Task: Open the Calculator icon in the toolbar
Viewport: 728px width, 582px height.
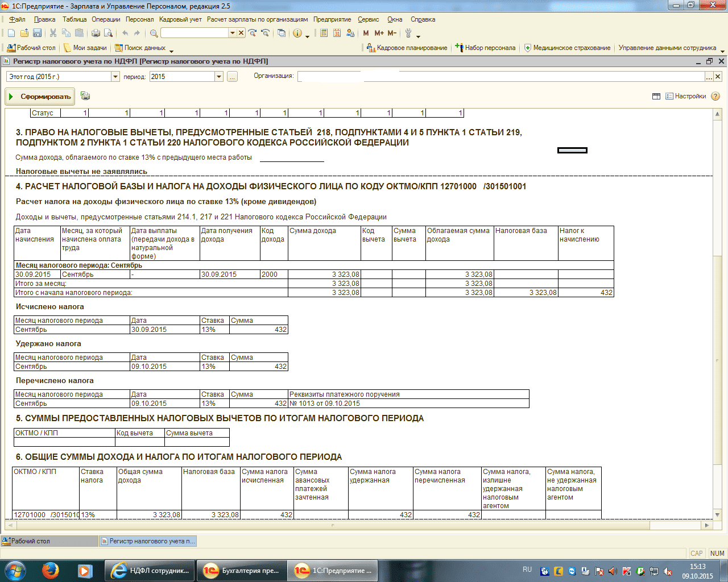Action: click(324, 33)
